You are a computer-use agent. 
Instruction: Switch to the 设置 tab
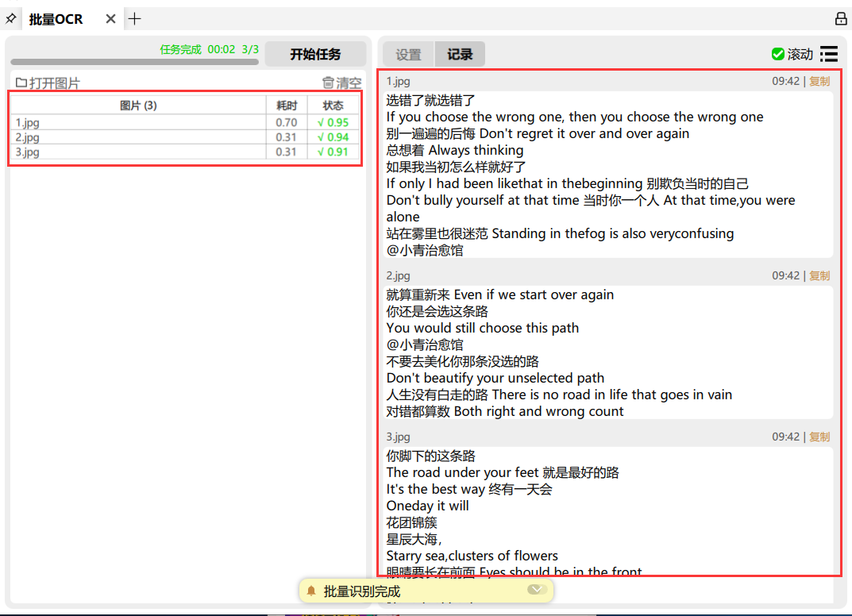[409, 54]
